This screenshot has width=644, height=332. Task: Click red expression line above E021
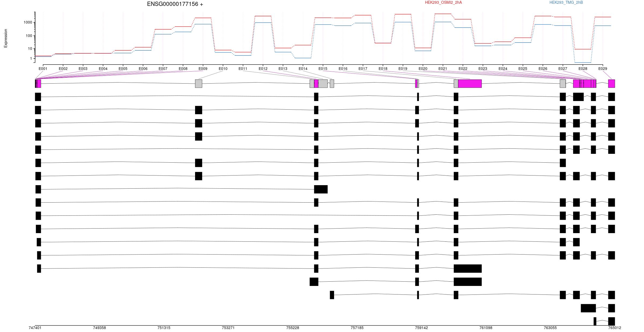[x=443, y=14]
